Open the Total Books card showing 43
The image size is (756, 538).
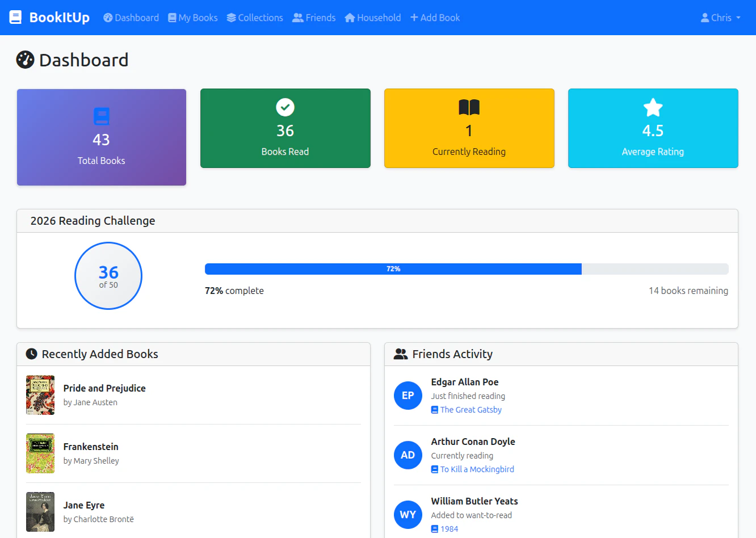(x=102, y=137)
